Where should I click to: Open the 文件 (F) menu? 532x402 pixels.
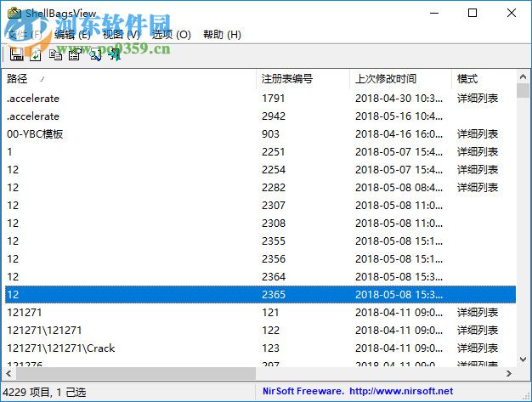(x=24, y=34)
